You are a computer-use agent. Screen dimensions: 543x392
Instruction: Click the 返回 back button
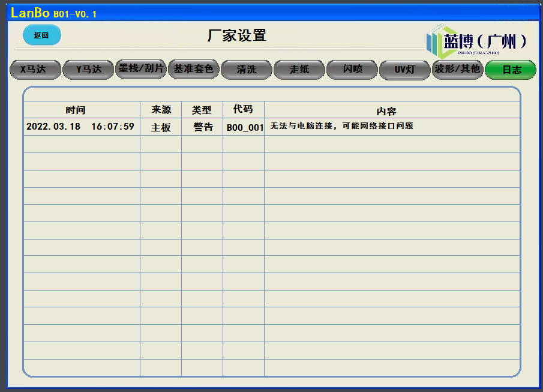[41, 35]
